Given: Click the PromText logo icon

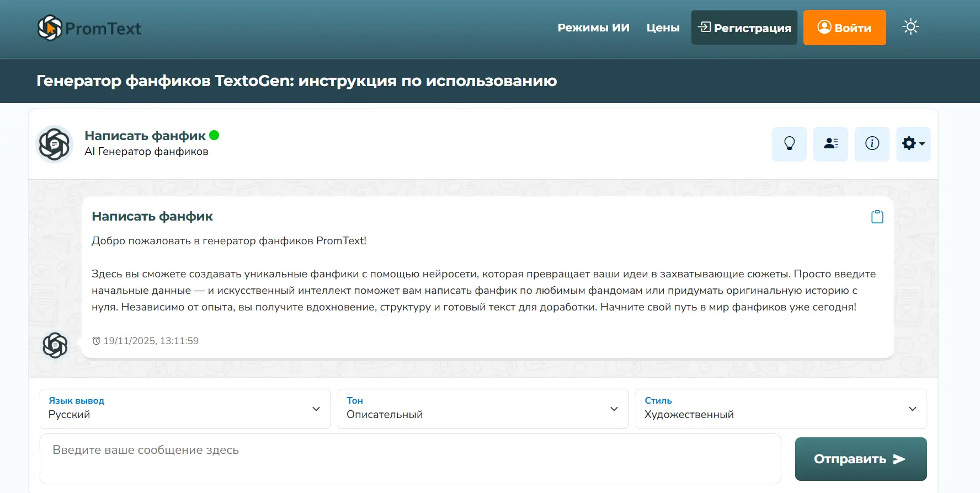Looking at the screenshot, I should 50,28.
